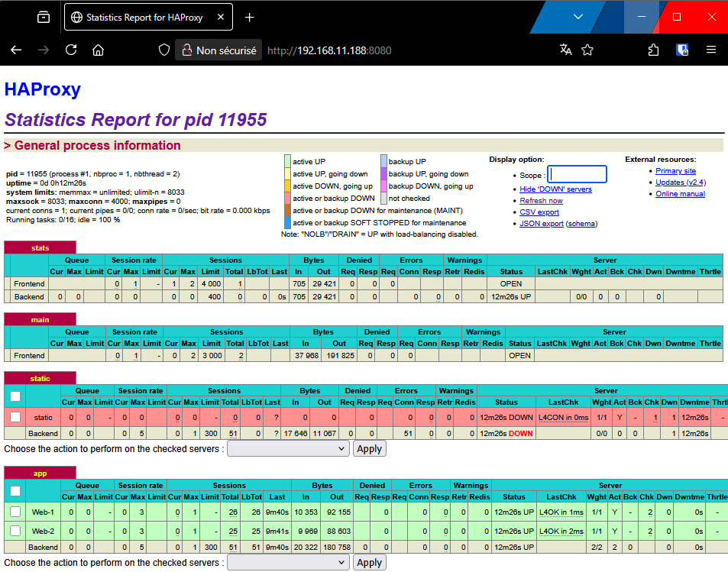728x572 pixels.
Task: Click Apply for the app servers action
Action: [370, 562]
